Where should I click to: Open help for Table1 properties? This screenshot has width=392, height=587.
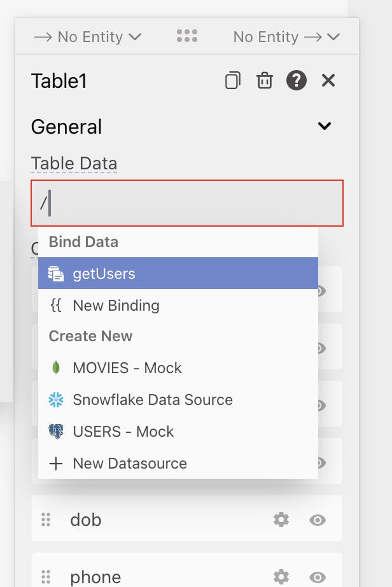coord(297,81)
